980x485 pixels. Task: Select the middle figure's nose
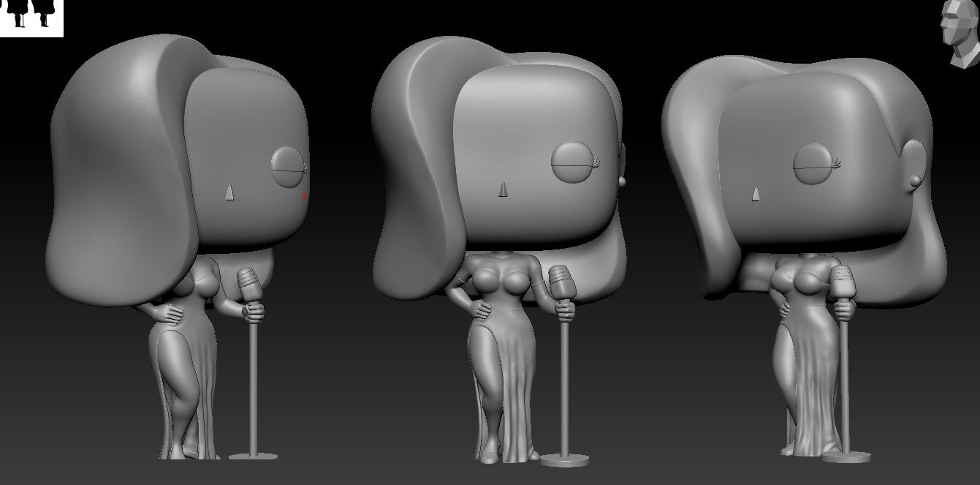click(x=502, y=191)
